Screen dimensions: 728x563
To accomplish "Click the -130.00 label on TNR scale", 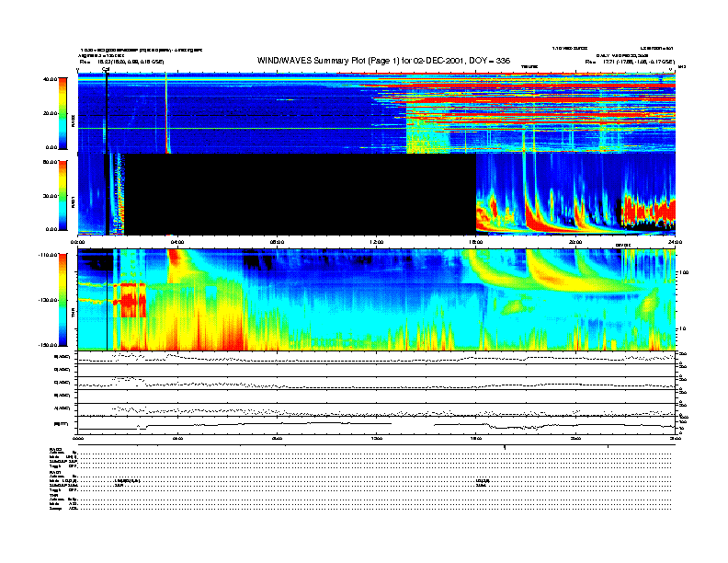I will [x=49, y=300].
